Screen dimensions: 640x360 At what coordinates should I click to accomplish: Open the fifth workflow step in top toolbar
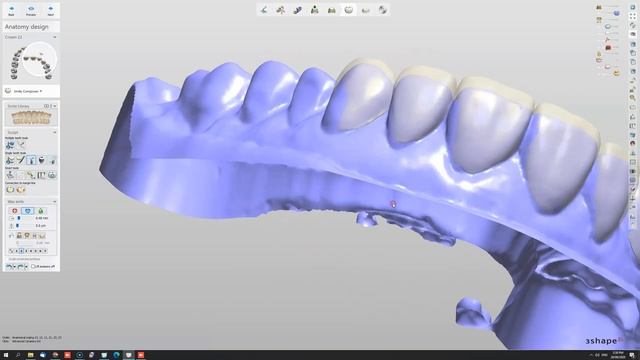click(x=331, y=10)
